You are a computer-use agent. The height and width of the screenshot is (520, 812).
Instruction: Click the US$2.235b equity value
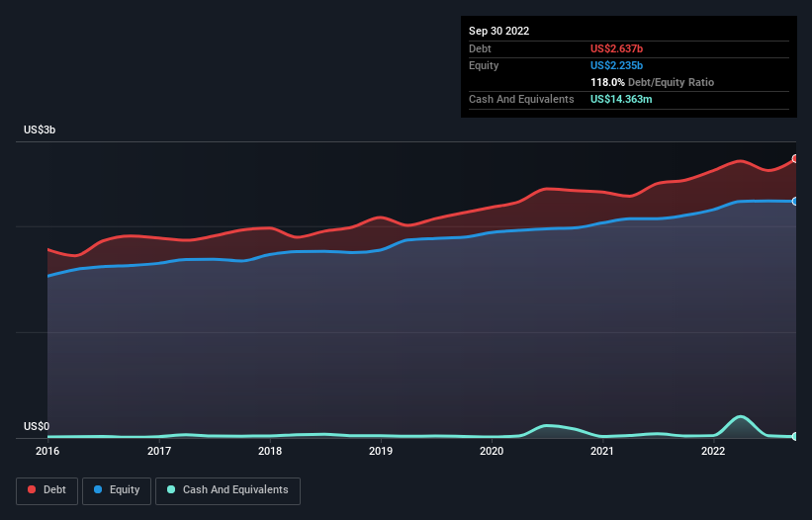pos(616,65)
